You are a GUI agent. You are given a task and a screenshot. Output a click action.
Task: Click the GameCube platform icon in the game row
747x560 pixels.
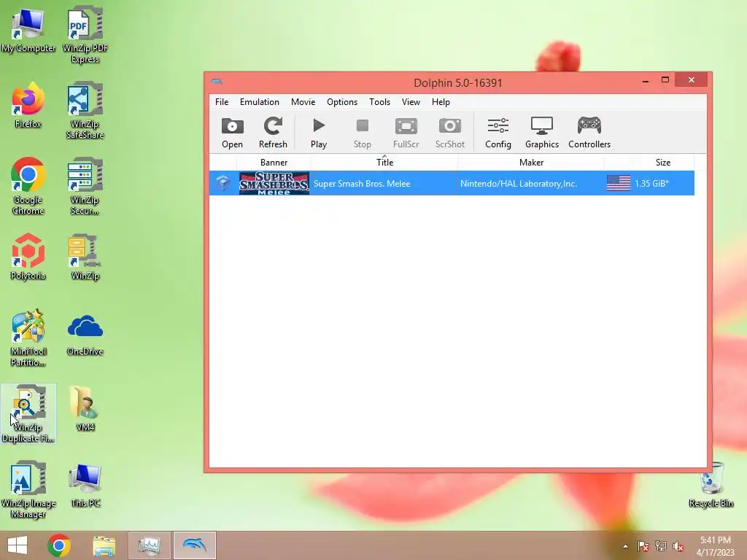(223, 183)
